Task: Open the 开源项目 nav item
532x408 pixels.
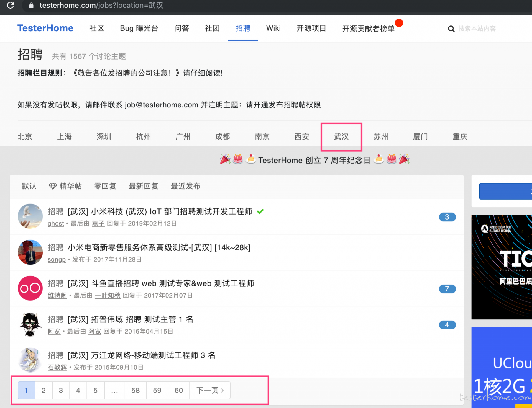Action: tap(311, 28)
